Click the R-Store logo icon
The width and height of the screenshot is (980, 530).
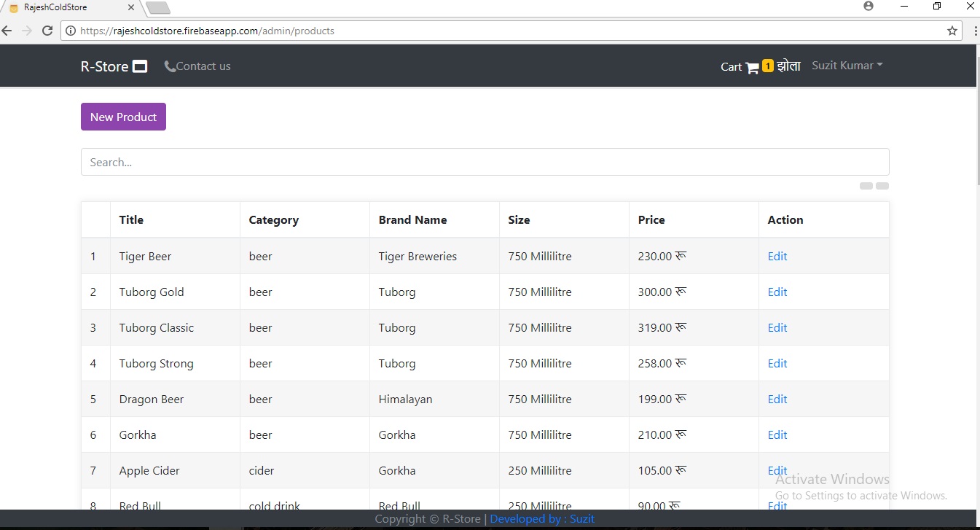[140, 66]
